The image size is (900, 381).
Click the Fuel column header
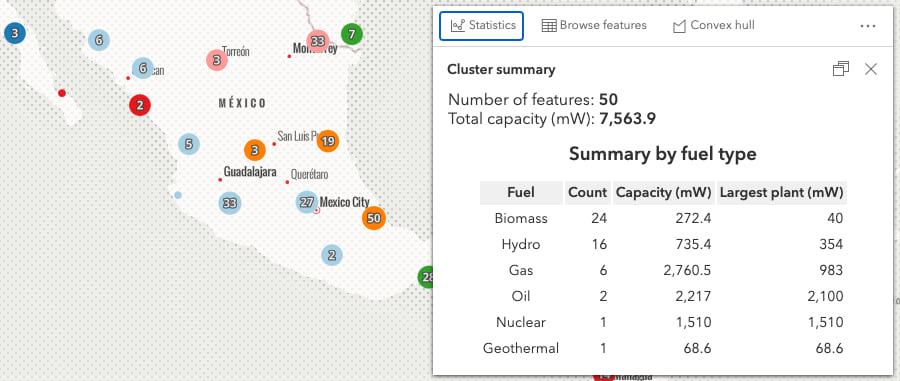coord(521,193)
